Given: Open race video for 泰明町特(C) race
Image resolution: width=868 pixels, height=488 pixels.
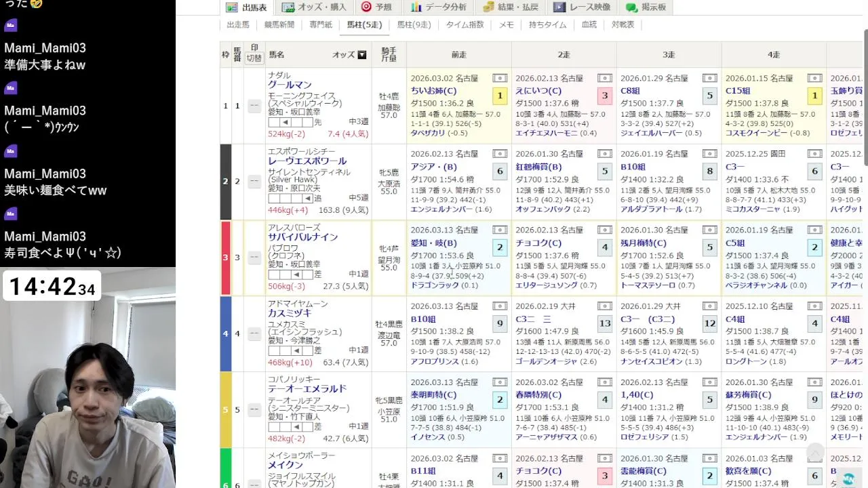Looking at the screenshot, I should click(x=500, y=383).
